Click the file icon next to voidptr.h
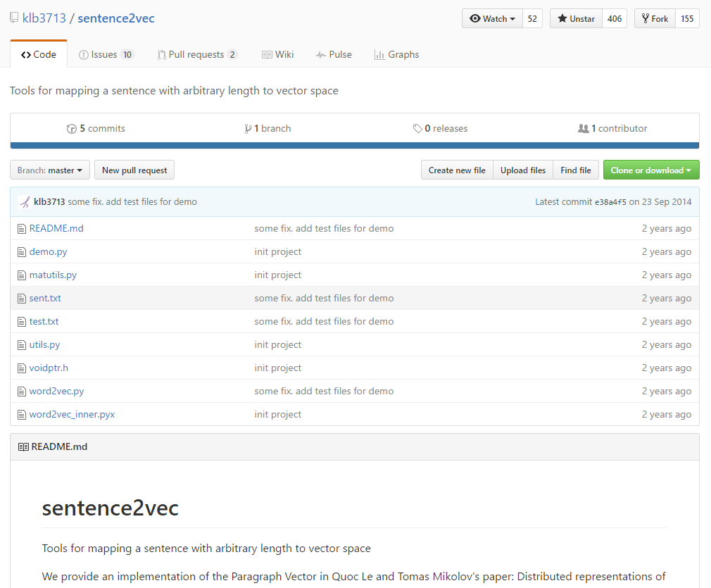This screenshot has height=588, width=711. [x=22, y=368]
